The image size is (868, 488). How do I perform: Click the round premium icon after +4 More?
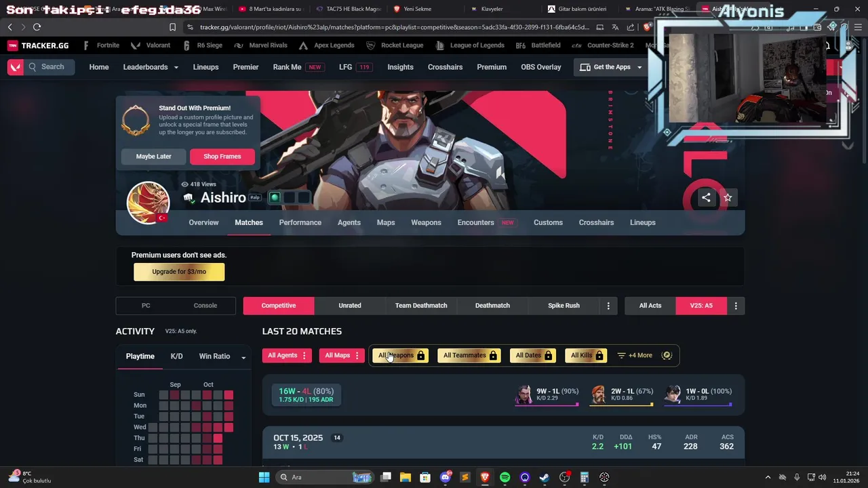click(x=667, y=355)
